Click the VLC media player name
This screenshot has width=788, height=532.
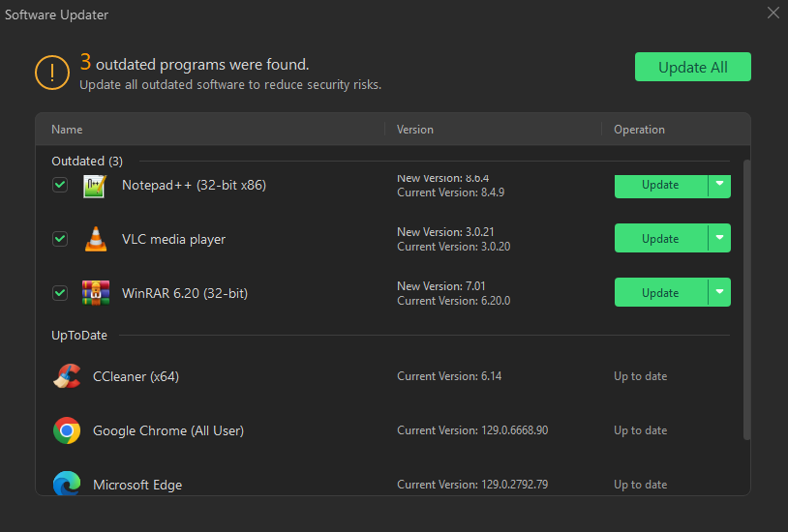click(173, 240)
